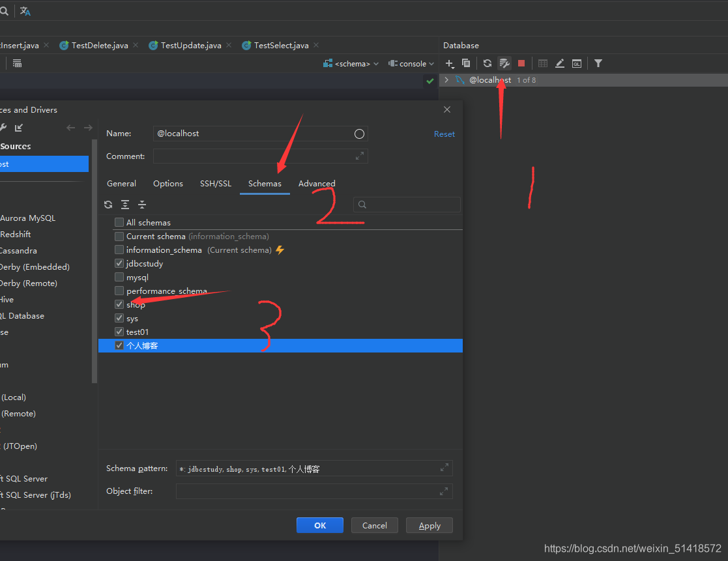Open the console dropdown
The height and width of the screenshot is (561, 728).
click(x=411, y=64)
